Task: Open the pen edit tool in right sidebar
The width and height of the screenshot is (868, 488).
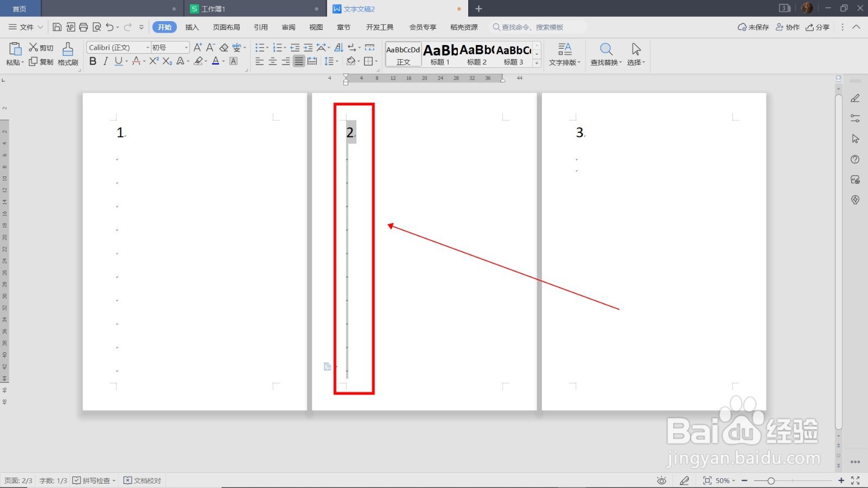Action: click(855, 98)
